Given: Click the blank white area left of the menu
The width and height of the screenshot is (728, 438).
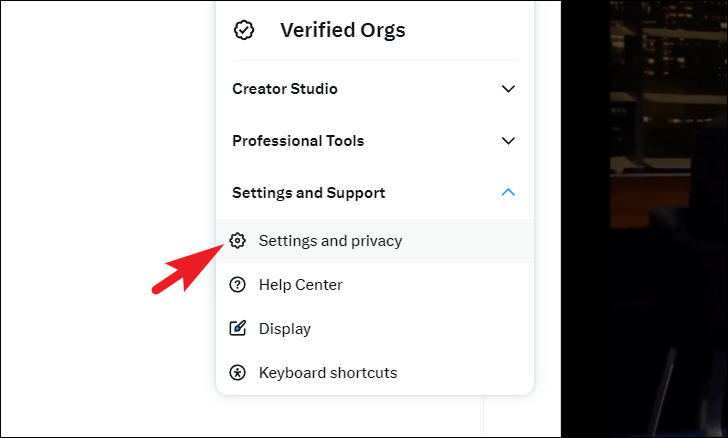Looking at the screenshot, I should (x=100, y=200).
